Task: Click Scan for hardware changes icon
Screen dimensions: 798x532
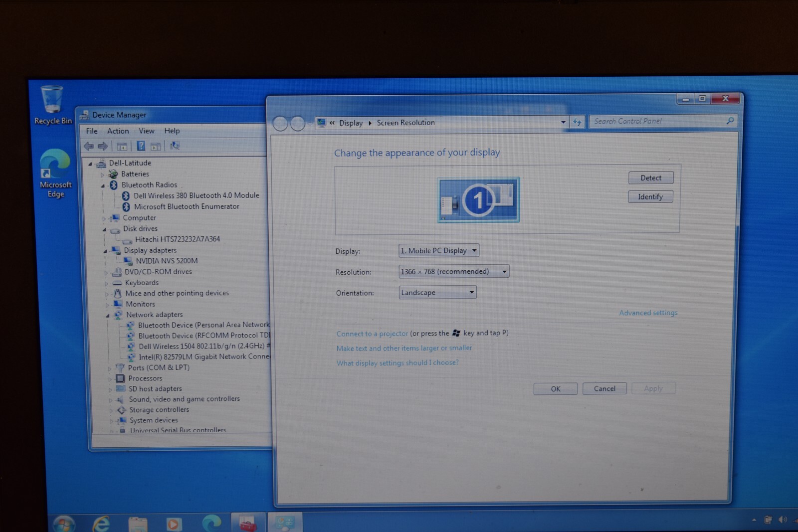Action: (x=175, y=146)
